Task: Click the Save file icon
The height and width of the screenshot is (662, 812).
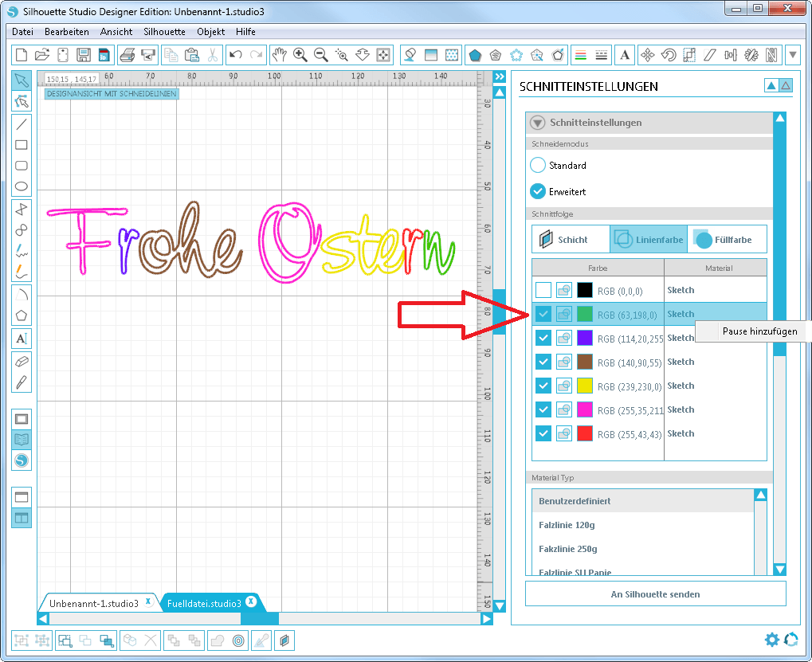Action: coord(83,55)
